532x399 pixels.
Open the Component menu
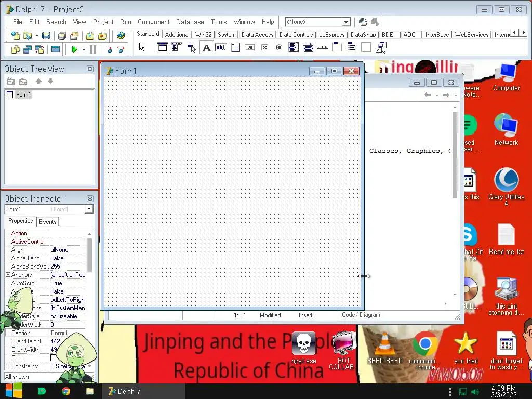point(153,22)
